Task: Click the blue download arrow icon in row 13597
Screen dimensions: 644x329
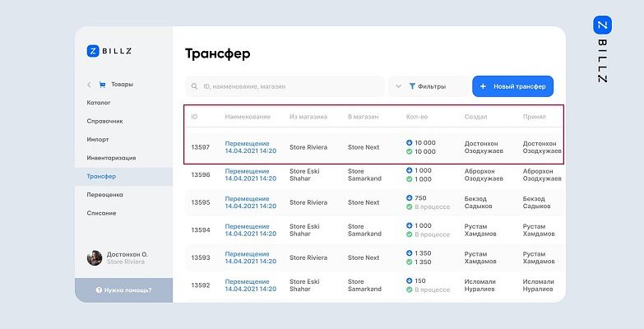Action: (x=410, y=143)
